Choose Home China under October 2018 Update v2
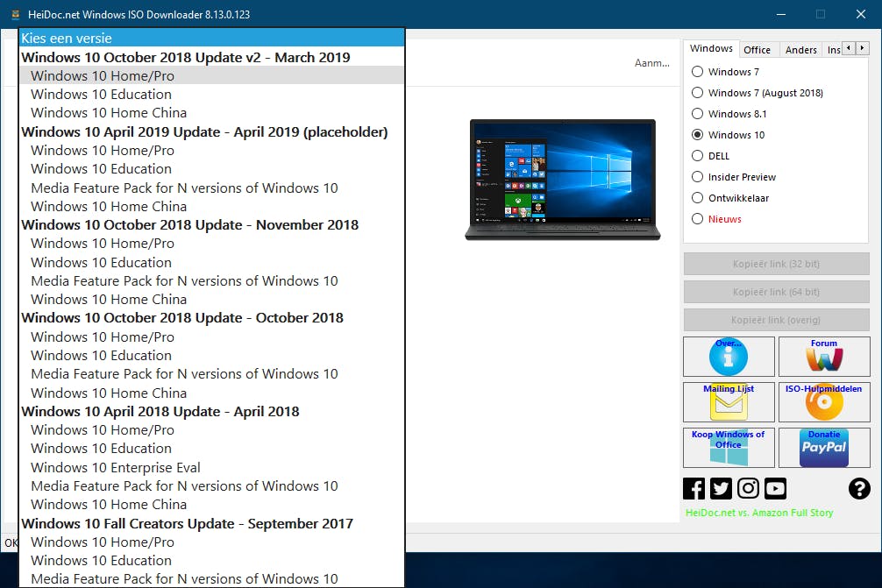Image resolution: width=882 pixels, height=588 pixels. 211,112
